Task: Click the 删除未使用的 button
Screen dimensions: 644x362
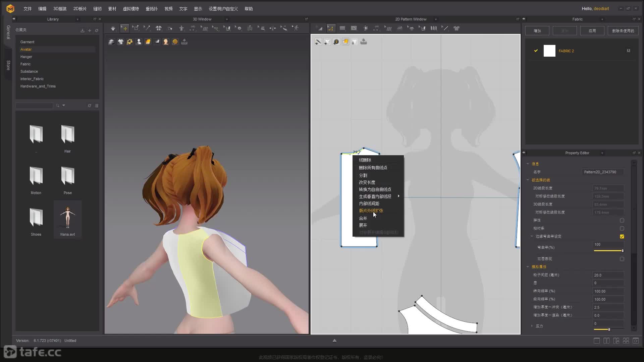Action: (623, 31)
